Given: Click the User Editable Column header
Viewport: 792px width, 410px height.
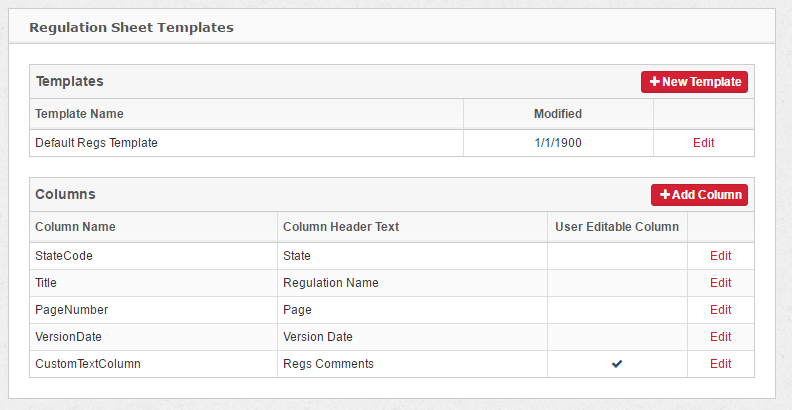Looking at the screenshot, I should pyautogui.click(x=617, y=227).
